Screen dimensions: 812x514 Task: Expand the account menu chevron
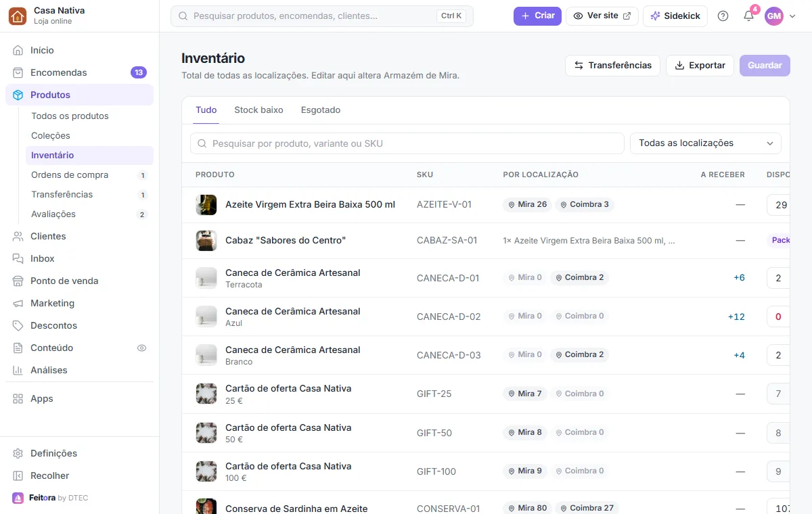pos(792,16)
